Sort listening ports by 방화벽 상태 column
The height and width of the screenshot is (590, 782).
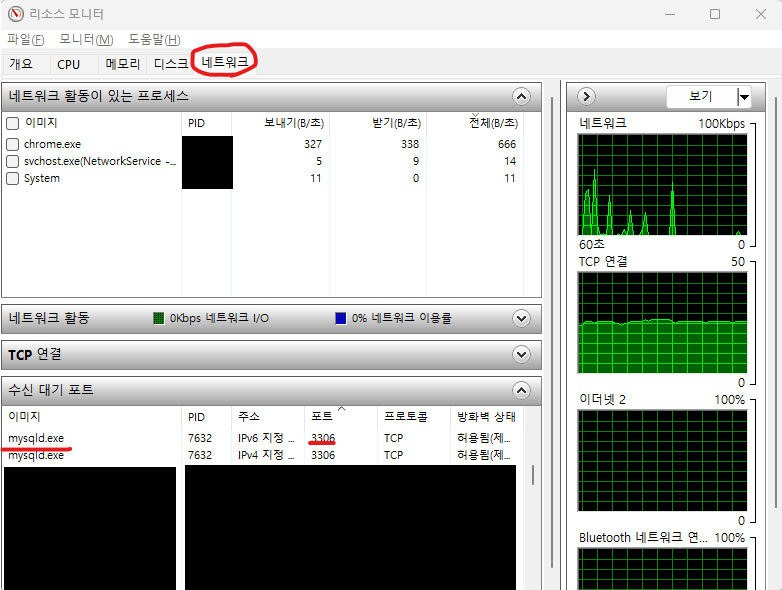click(487, 416)
